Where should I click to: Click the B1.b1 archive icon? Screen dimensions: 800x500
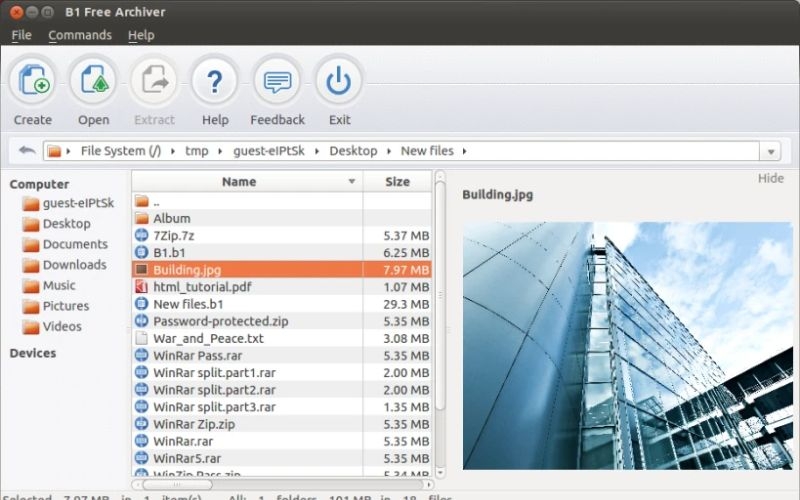(x=142, y=253)
